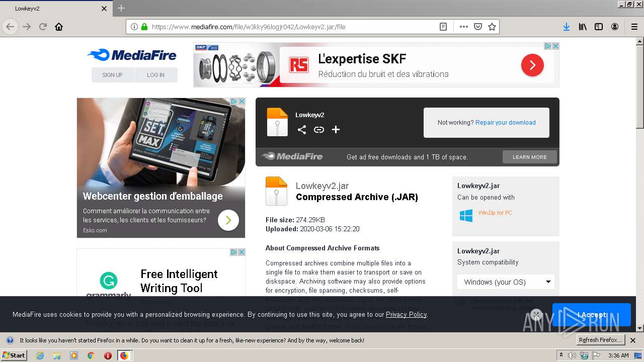644x362 pixels.
Task: Show site information icon in address bar
Action: [134, 27]
